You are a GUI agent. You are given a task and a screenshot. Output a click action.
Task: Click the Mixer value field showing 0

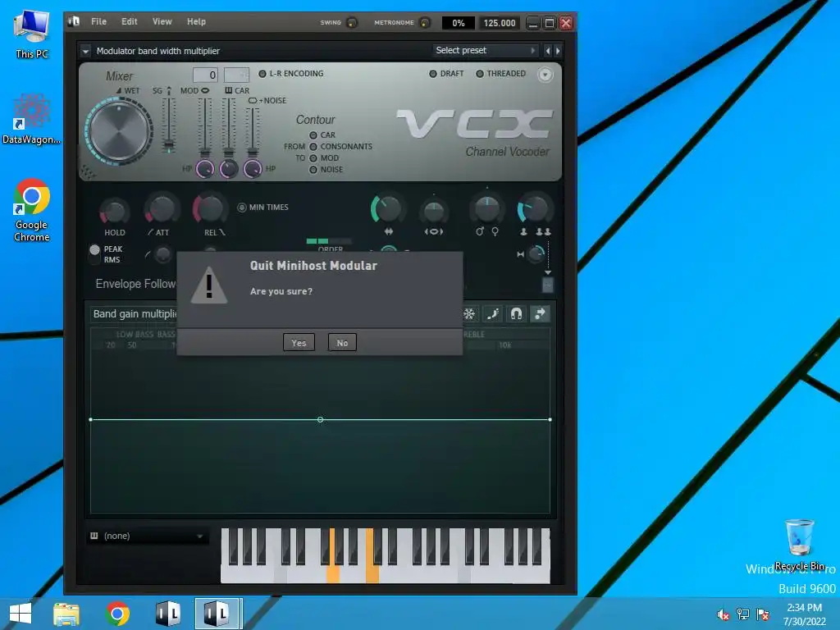(205, 75)
